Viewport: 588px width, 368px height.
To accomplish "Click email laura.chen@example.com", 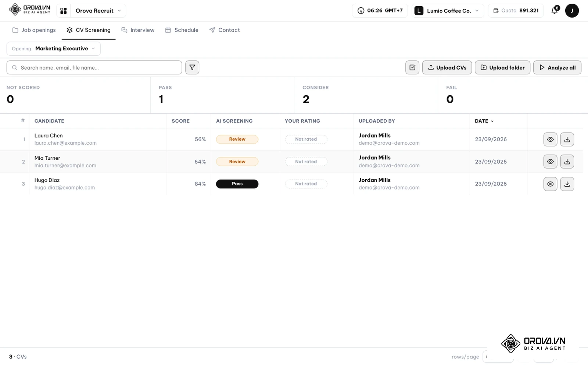I will [x=65, y=143].
